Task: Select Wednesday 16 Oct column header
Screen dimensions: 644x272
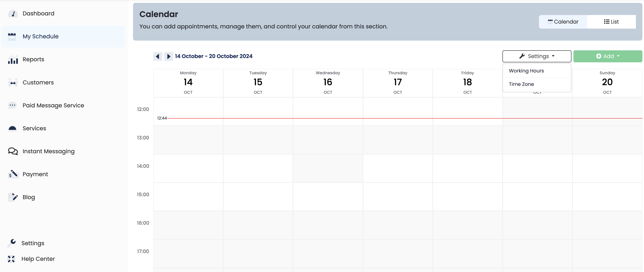Action: [x=328, y=83]
